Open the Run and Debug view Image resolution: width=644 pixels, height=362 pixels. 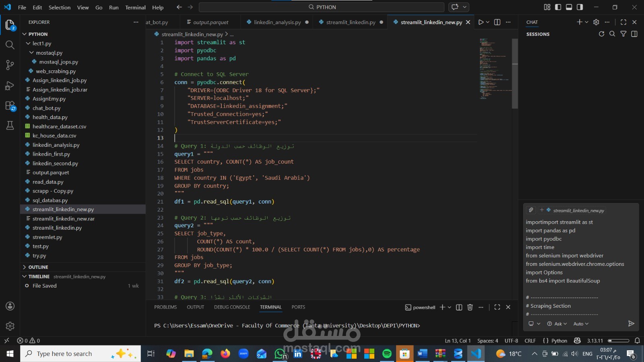point(10,86)
